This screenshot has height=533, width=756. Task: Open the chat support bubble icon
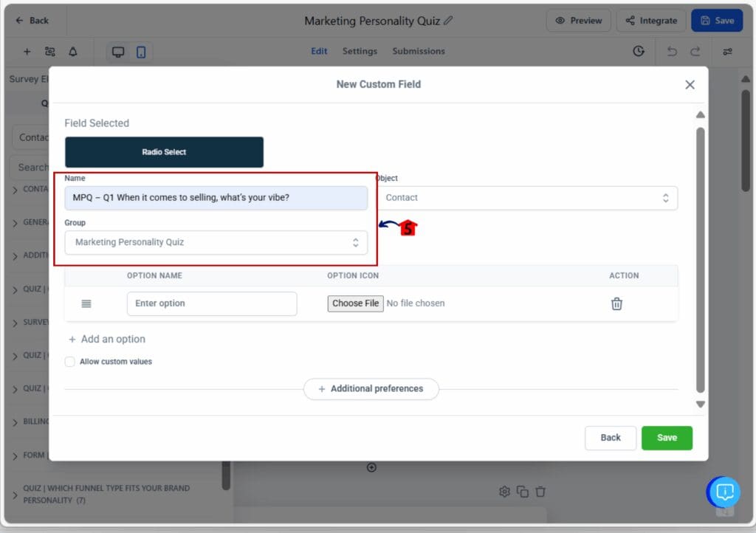point(724,492)
